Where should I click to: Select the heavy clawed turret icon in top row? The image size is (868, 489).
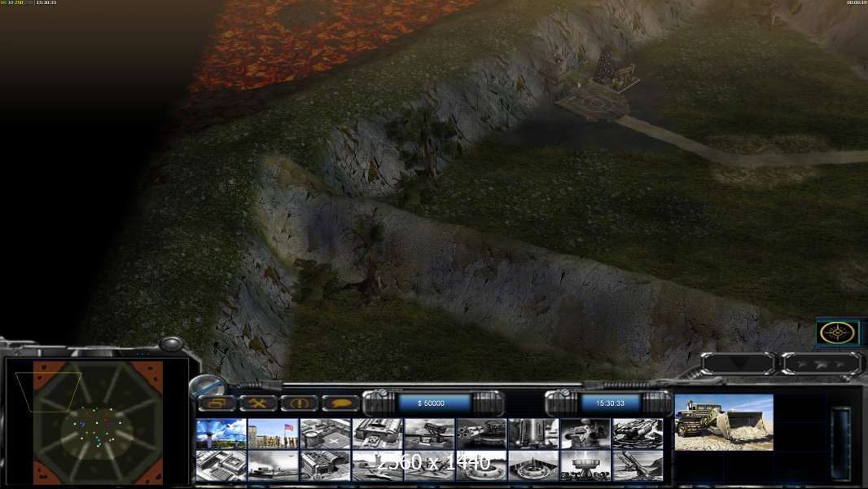[x=638, y=434]
